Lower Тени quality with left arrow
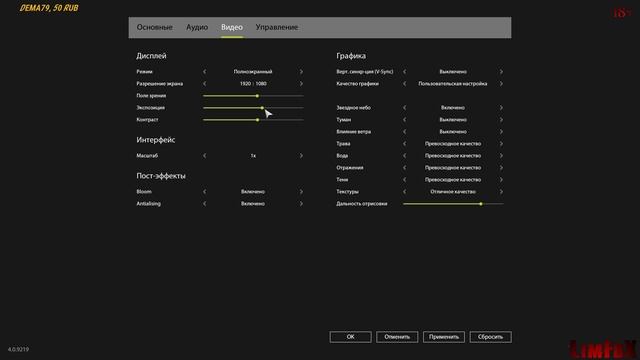Viewport: 640px width, 360px height. pos(404,180)
